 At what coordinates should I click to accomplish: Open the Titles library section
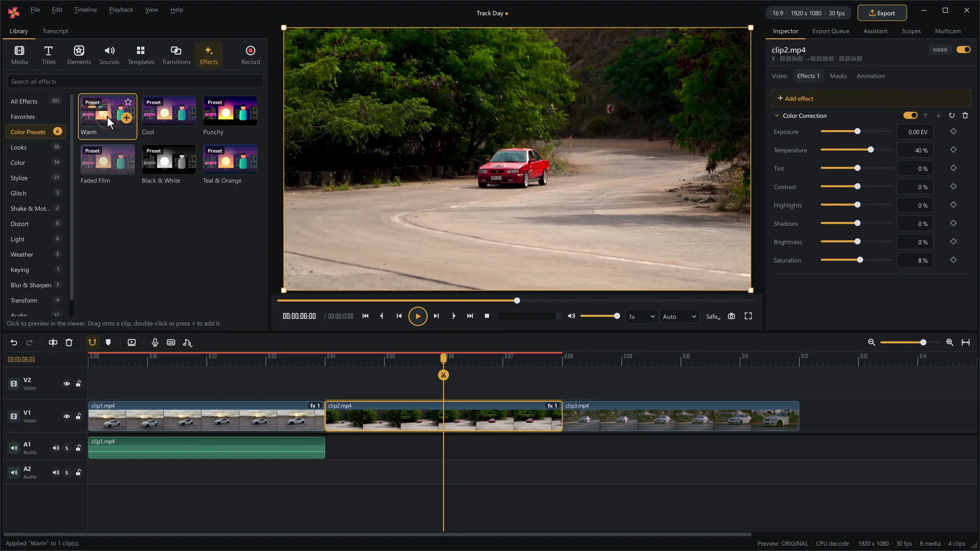pos(49,55)
